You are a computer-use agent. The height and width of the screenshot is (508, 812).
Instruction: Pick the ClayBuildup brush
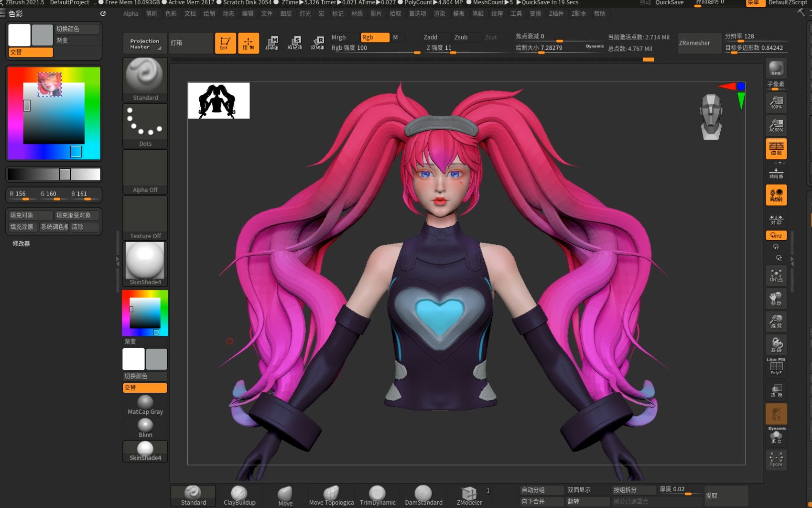coord(239,496)
